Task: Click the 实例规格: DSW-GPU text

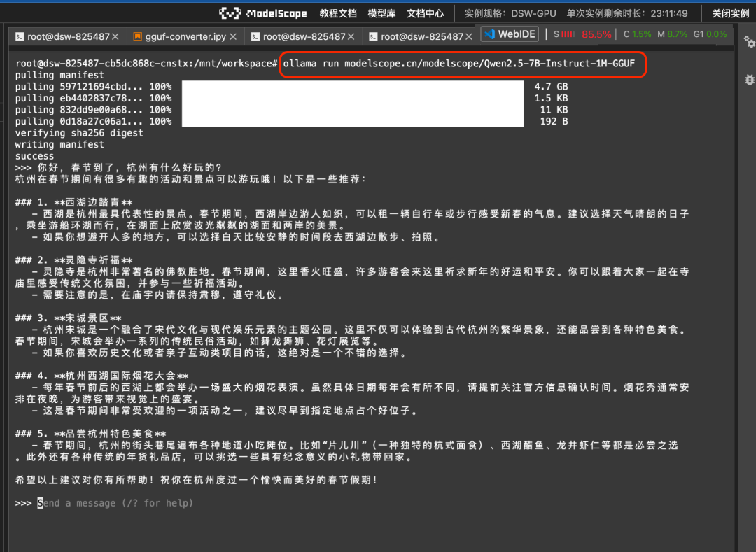Action: [510, 13]
